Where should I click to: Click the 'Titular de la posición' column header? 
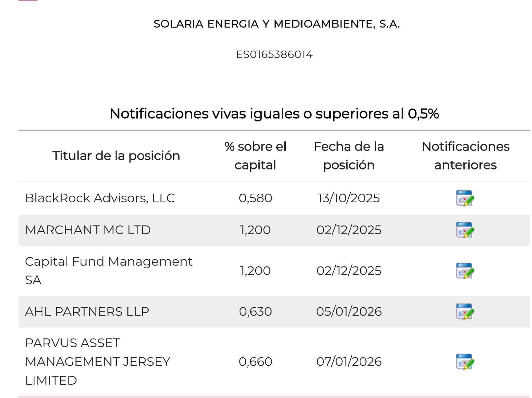tap(116, 156)
